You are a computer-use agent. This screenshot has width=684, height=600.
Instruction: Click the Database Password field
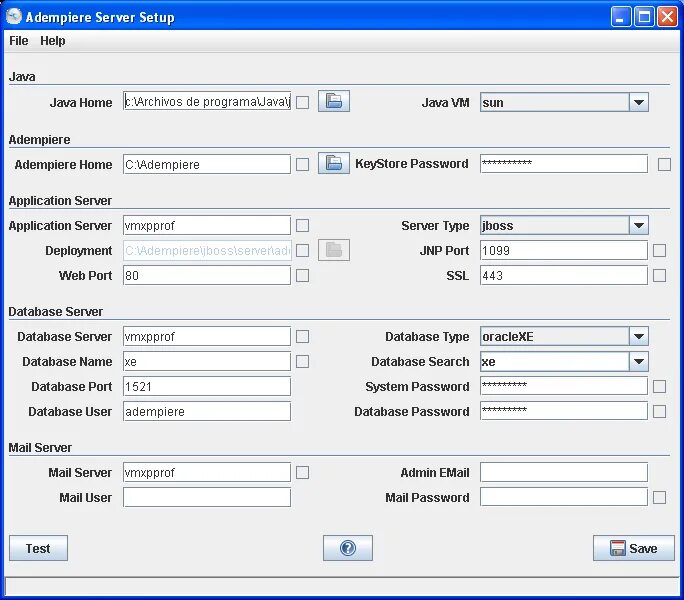pyautogui.click(x=564, y=411)
